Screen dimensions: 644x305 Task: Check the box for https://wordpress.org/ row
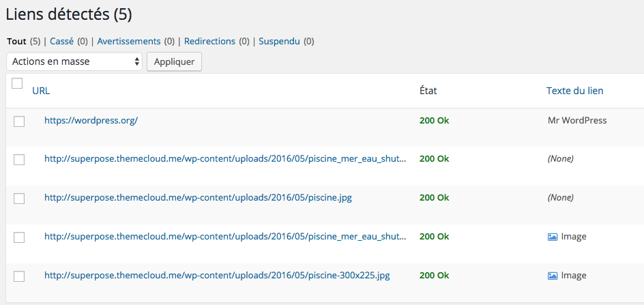pyautogui.click(x=19, y=121)
